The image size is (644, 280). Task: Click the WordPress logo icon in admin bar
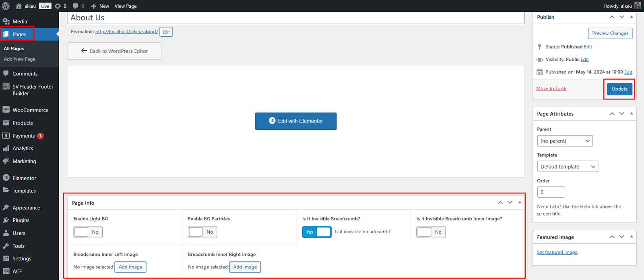[6, 6]
